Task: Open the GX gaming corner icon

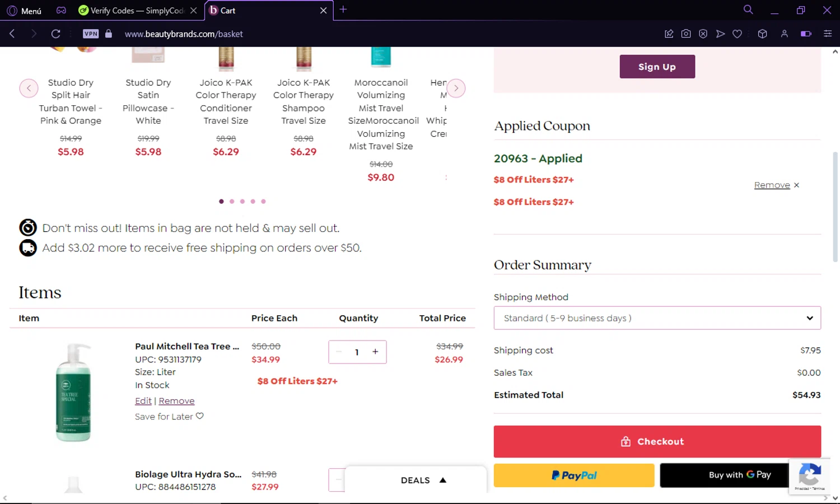Action: pyautogui.click(x=61, y=10)
